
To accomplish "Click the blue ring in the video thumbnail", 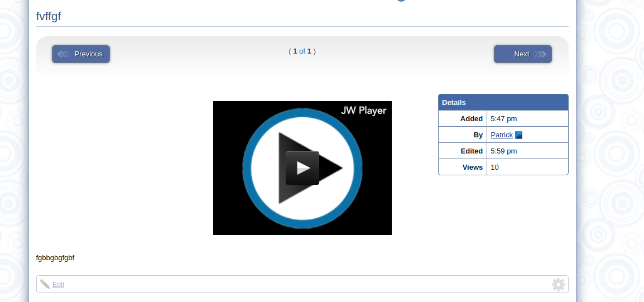I will coord(247,167).
